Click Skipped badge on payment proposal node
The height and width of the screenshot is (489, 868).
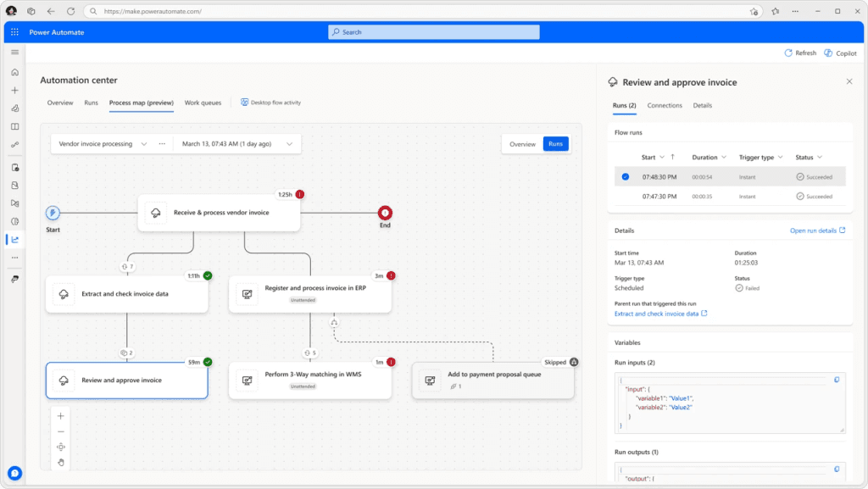click(560, 363)
